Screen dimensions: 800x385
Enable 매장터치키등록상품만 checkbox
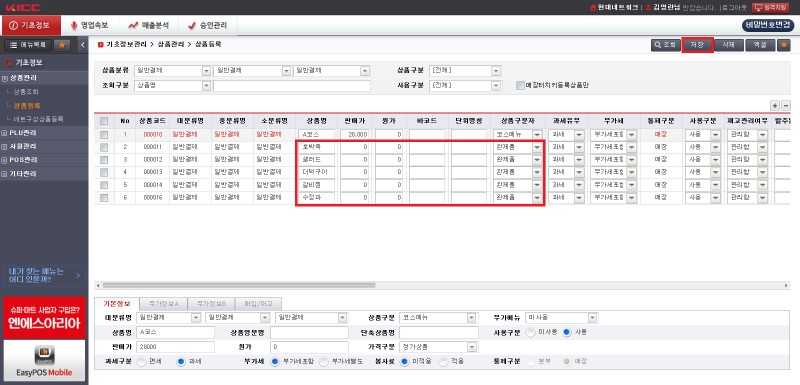[520, 85]
